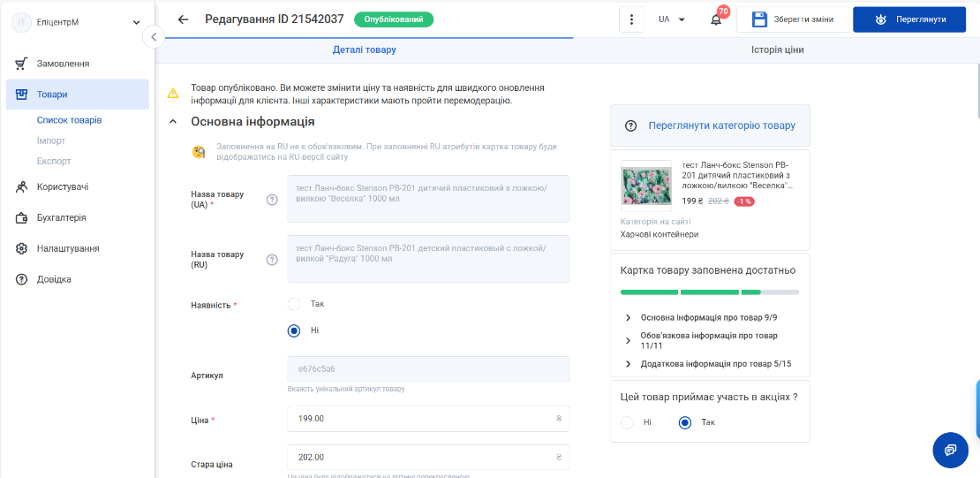Click the Стара ціна input field
Viewport: 980px width, 478px height.
(428, 457)
